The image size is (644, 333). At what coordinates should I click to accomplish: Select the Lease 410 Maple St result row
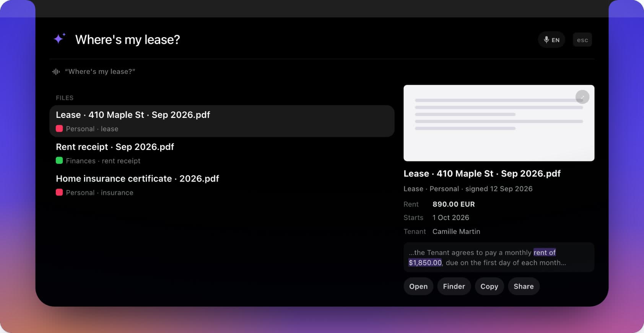[222, 121]
